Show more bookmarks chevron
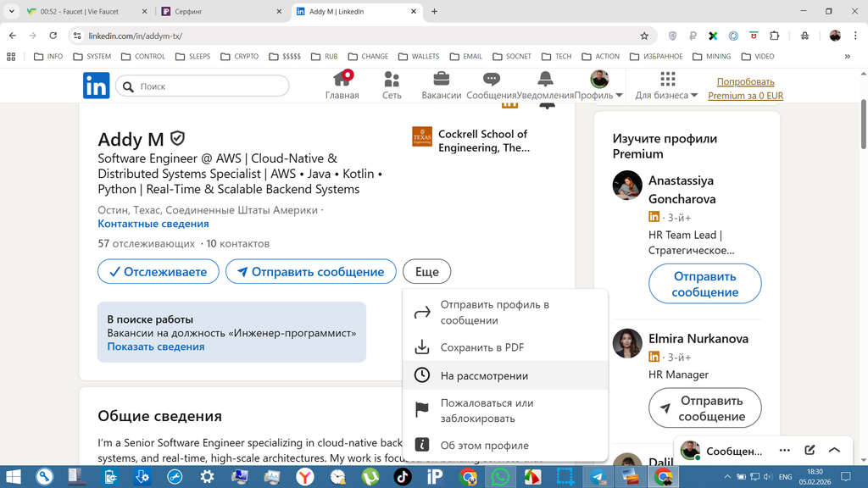This screenshot has height=488, width=868. coord(847,57)
